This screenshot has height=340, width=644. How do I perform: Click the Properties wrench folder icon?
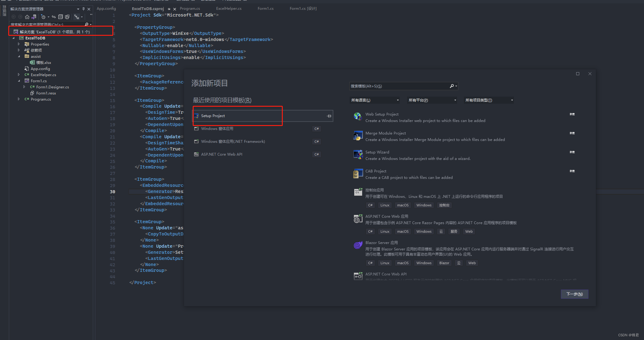click(x=27, y=44)
